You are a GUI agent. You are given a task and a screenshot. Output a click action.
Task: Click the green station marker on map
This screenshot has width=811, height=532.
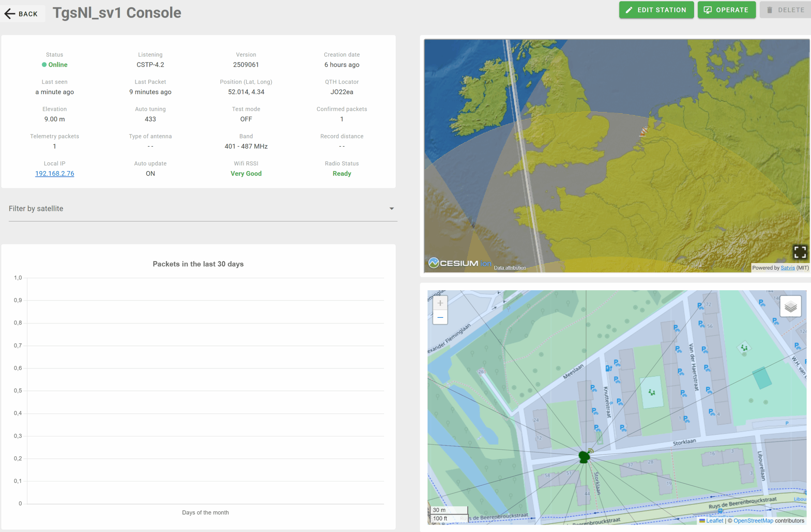click(584, 457)
